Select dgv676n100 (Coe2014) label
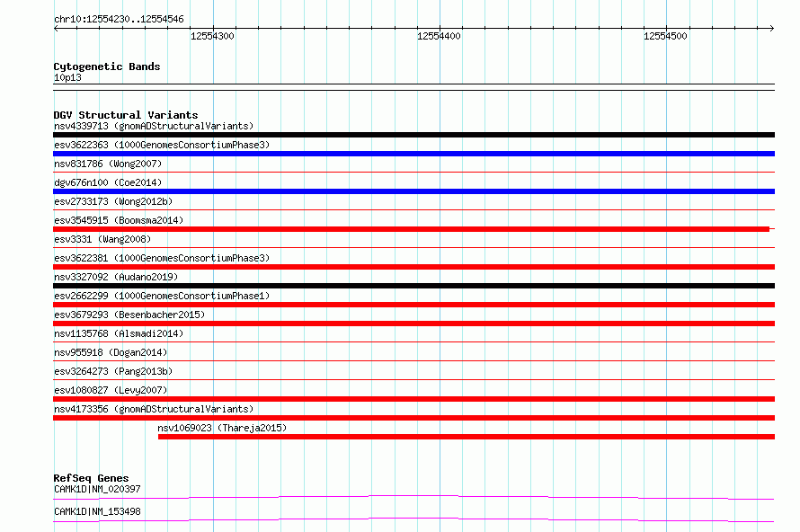The height and width of the screenshot is (532, 800). point(108,182)
